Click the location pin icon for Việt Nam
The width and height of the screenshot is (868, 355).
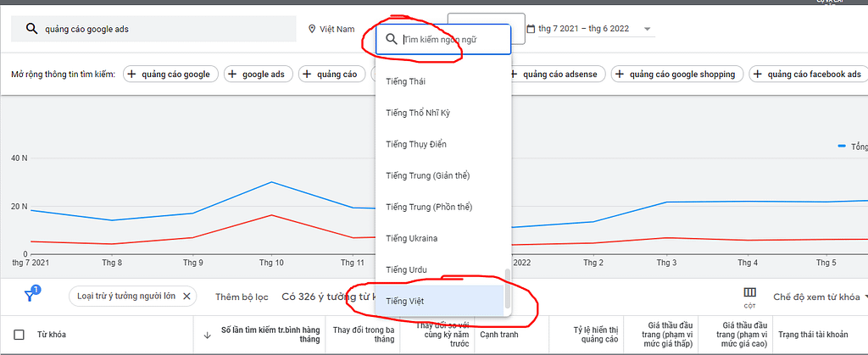click(312, 29)
